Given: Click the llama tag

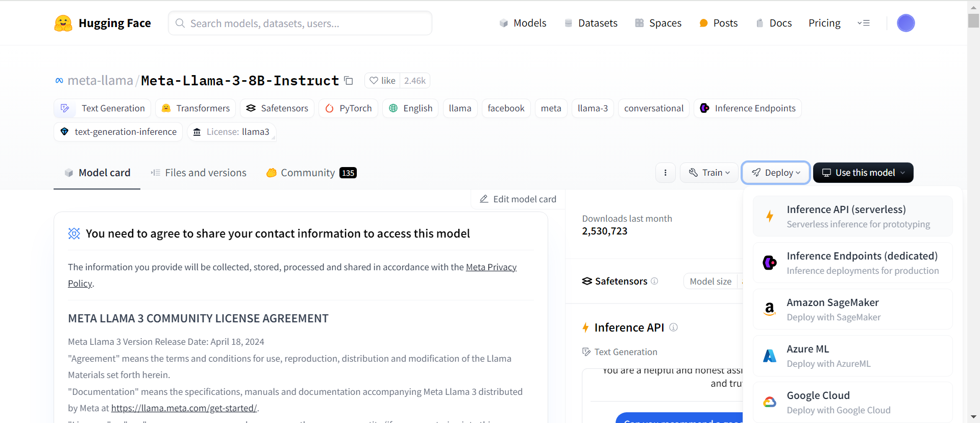Looking at the screenshot, I should (x=460, y=108).
